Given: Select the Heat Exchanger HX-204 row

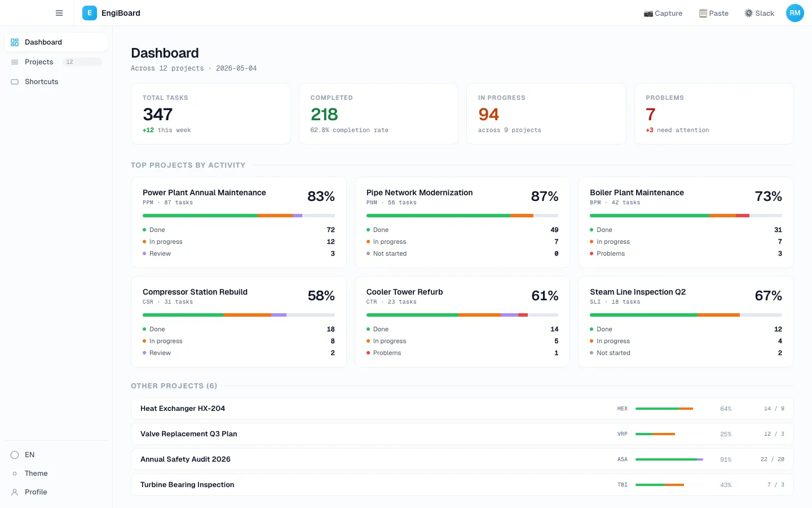Looking at the screenshot, I should (x=462, y=409).
